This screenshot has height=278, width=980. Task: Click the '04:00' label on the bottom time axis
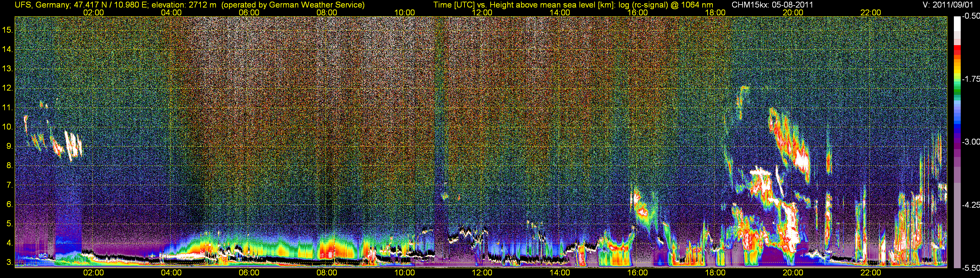(171, 273)
